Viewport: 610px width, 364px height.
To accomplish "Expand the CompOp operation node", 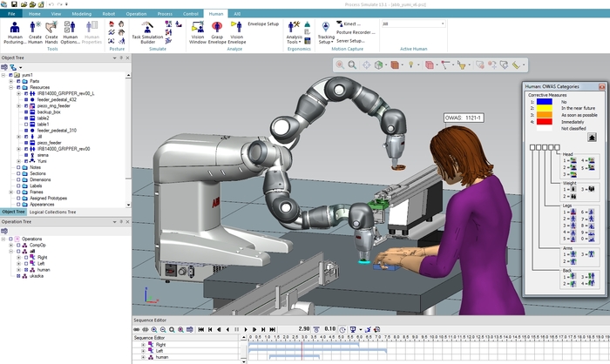I will pos(10,245).
